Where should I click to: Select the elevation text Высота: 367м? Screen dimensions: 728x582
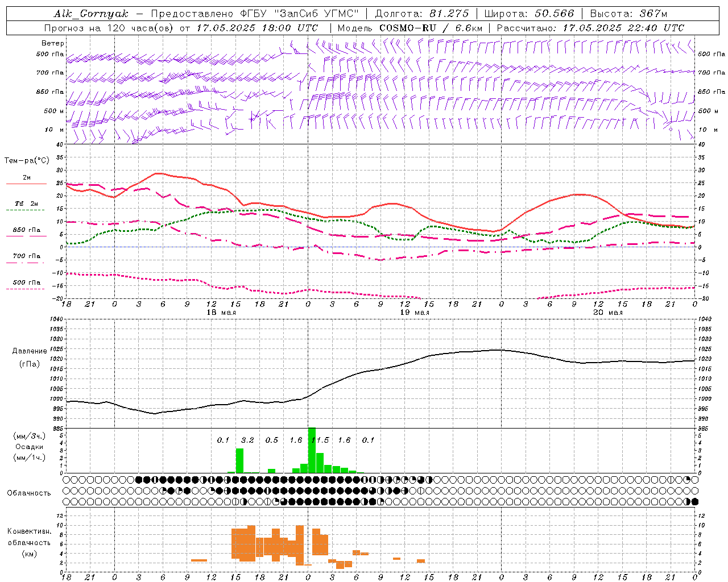coord(628,14)
